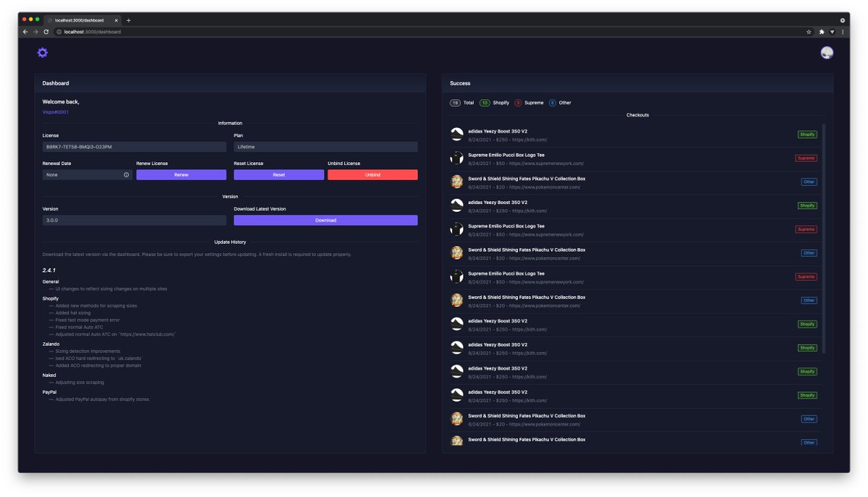Click 'Added new methods for scraping sizes' line

96,306
